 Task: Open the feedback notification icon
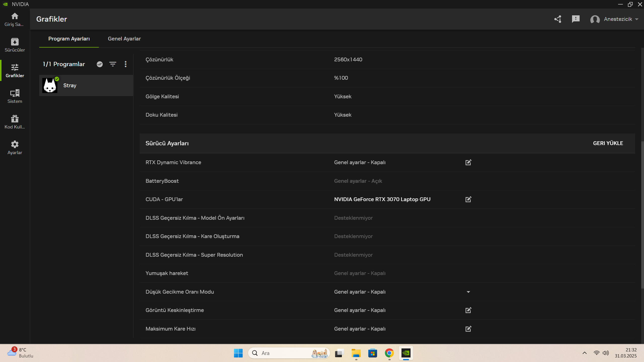point(576,19)
